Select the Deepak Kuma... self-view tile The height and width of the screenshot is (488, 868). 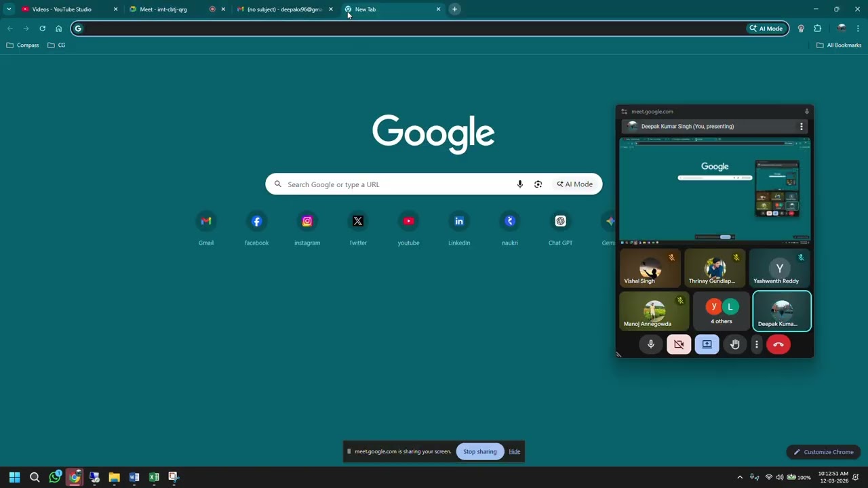click(782, 311)
